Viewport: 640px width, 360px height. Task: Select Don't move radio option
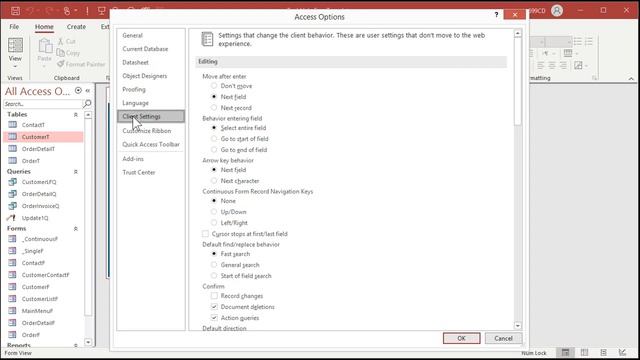pos(214,86)
